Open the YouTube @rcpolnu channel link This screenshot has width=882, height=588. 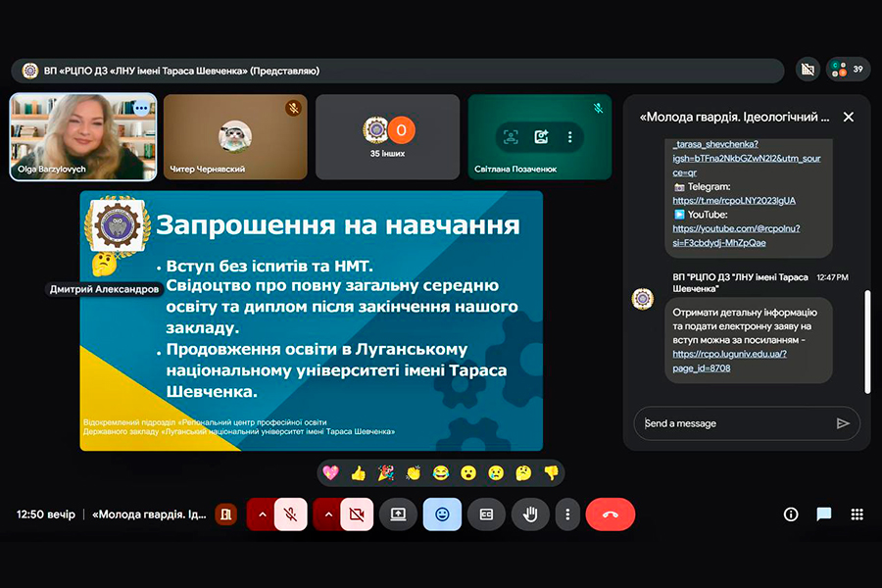pyautogui.click(x=736, y=236)
